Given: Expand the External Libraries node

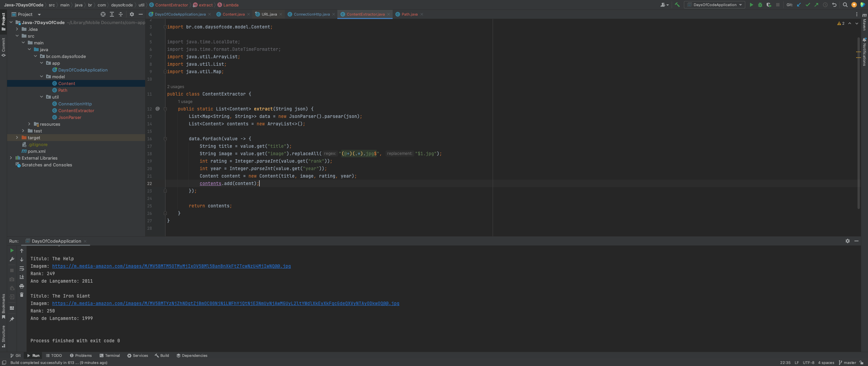Looking at the screenshot, I should coord(11,158).
